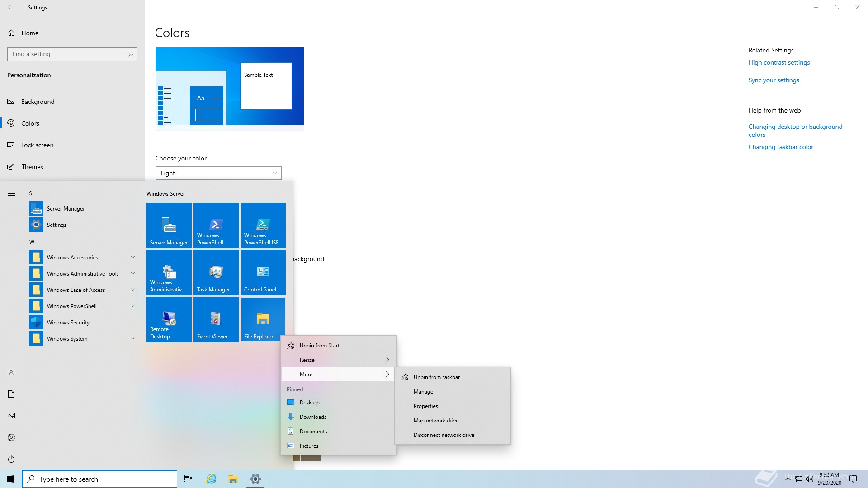Open Changing desktop or background colors link

pyautogui.click(x=795, y=131)
